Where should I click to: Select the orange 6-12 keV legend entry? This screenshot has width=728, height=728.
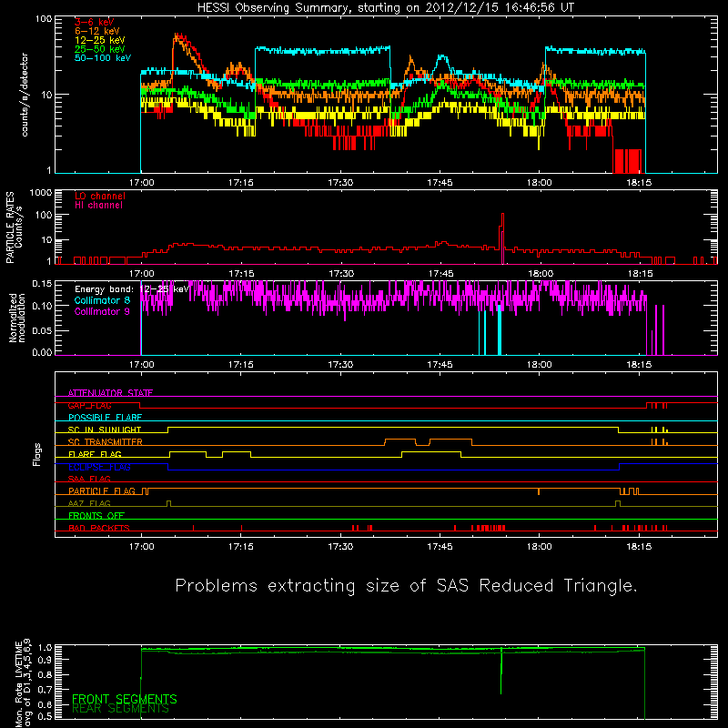[x=97, y=31]
